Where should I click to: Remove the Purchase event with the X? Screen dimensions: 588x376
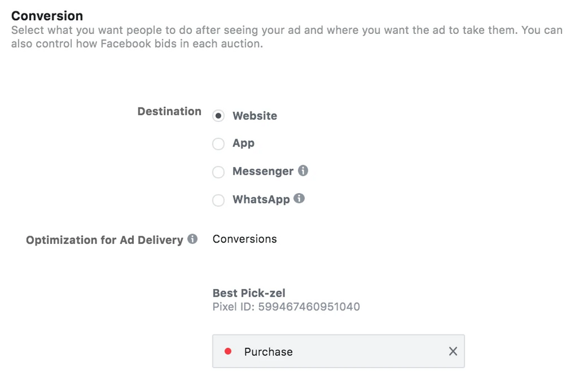coord(453,351)
